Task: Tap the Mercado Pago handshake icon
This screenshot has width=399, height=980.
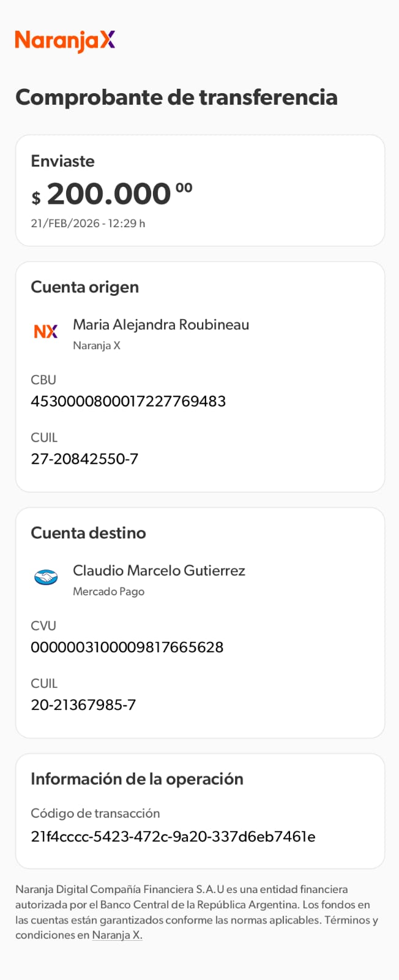Action: coord(46,577)
